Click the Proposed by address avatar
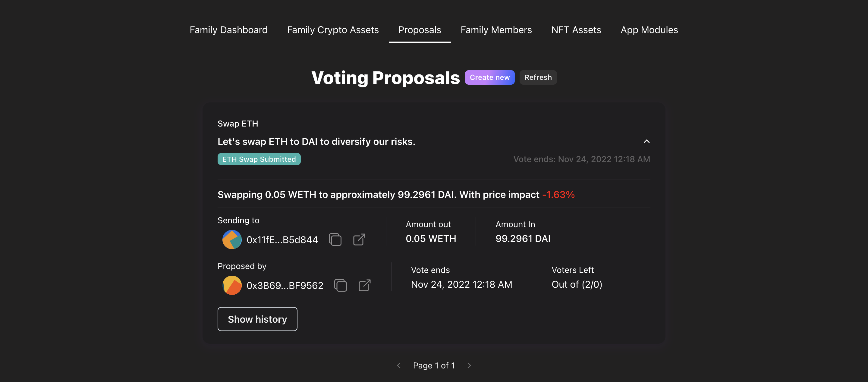This screenshot has height=382, width=868. pos(232,285)
